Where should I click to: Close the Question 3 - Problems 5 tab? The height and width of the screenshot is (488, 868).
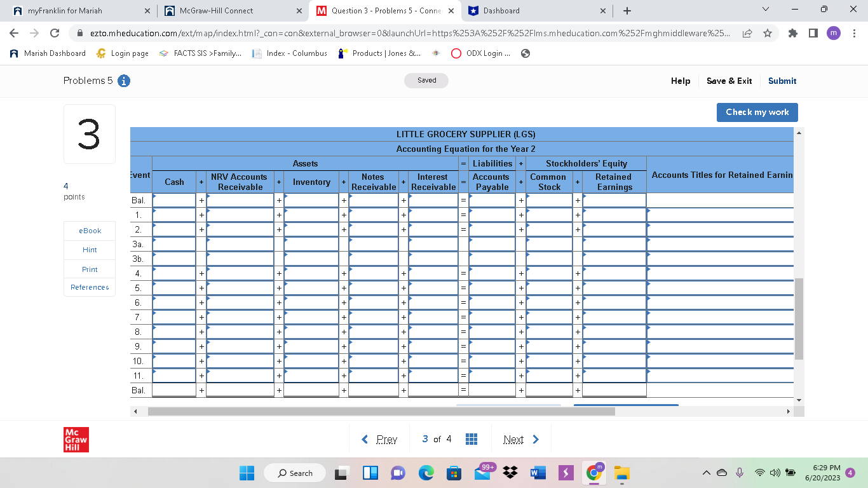(x=451, y=11)
